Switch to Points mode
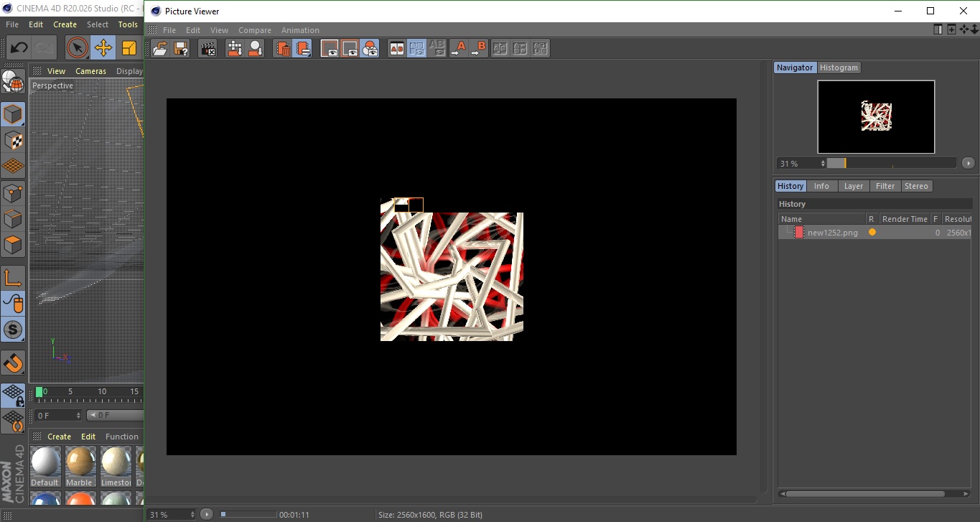Screen dimensions: 980x522 click(12, 192)
